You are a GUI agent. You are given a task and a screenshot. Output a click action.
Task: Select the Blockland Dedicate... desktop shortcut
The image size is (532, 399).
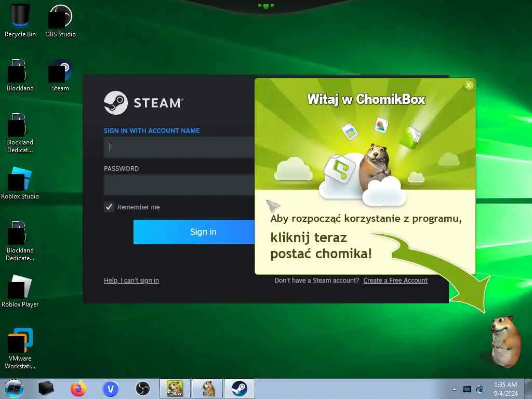tap(20, 241)
